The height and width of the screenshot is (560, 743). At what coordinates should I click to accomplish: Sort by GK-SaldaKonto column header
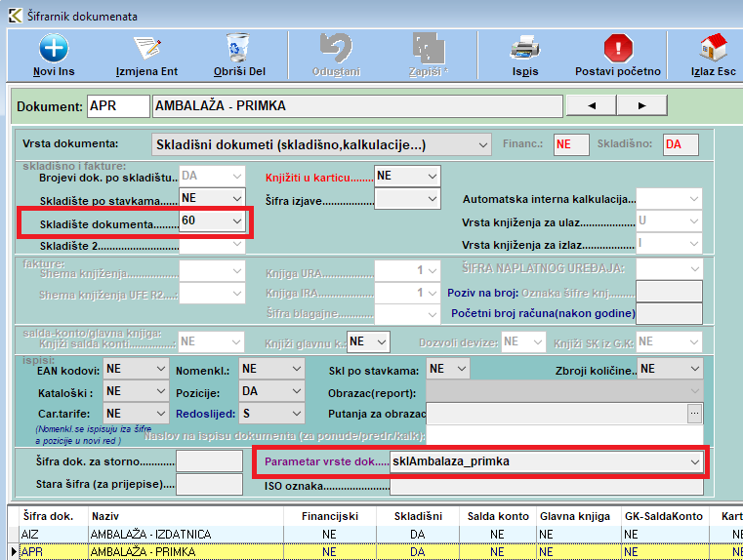(x=665, y=516)
